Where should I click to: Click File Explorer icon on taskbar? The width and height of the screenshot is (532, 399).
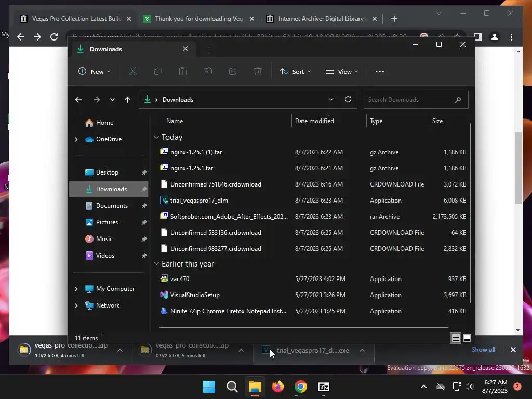(255, 387)
